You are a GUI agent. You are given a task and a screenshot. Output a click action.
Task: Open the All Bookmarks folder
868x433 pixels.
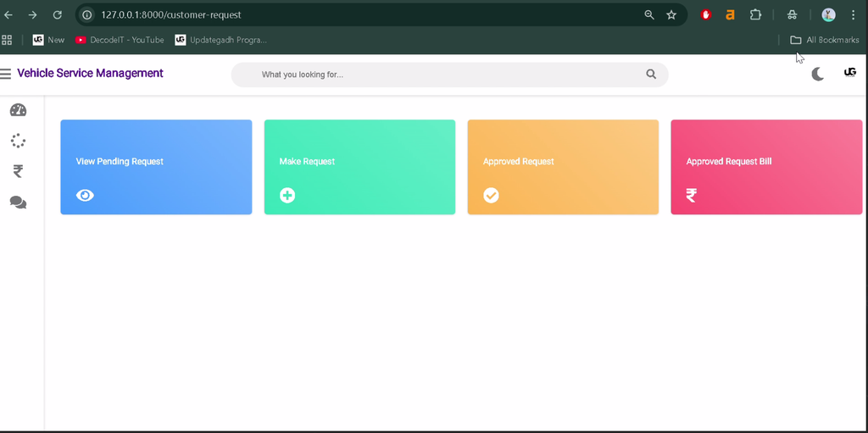click(824, 40)
